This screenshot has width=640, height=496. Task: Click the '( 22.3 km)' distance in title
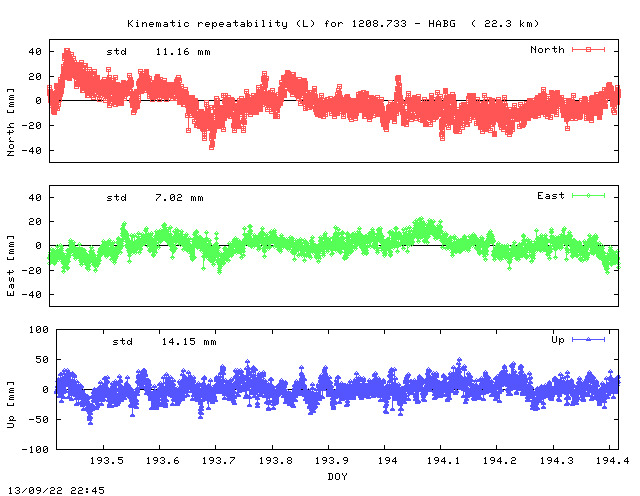505,24
